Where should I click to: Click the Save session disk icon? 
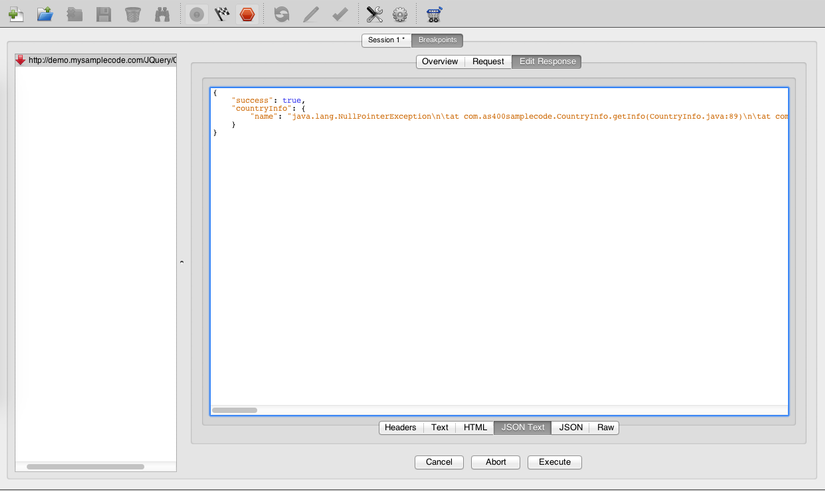103,14
